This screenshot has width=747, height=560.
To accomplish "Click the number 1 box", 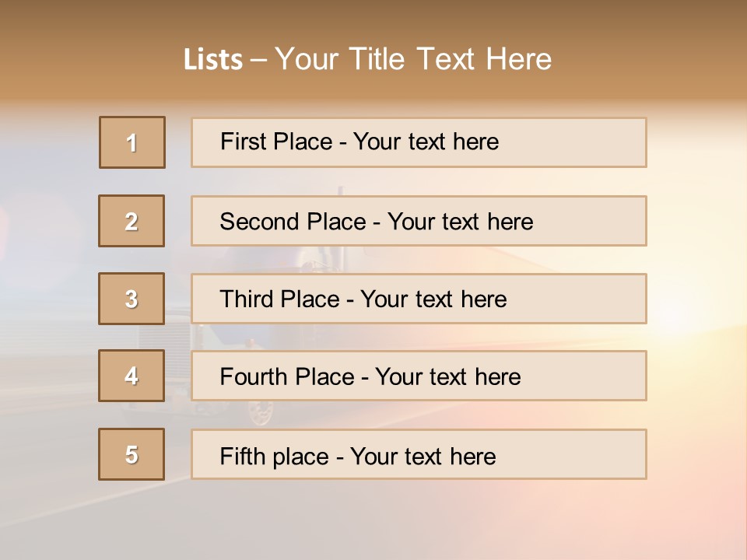I will point(132,142).
